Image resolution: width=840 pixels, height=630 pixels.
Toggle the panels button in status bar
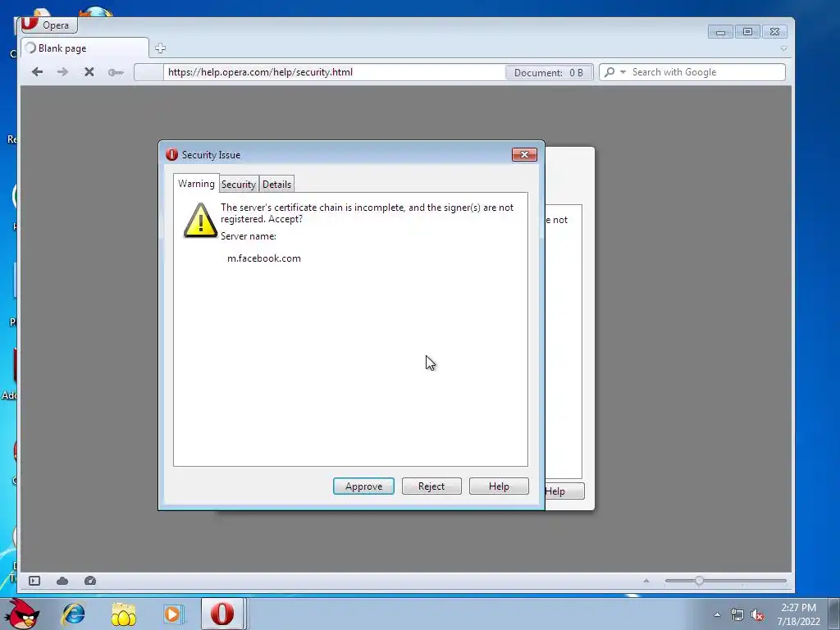[34, 581]
